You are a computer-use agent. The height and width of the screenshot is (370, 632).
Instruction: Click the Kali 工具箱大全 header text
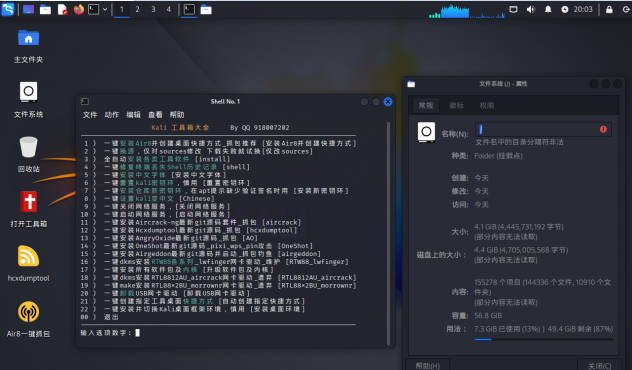(180, 128)
